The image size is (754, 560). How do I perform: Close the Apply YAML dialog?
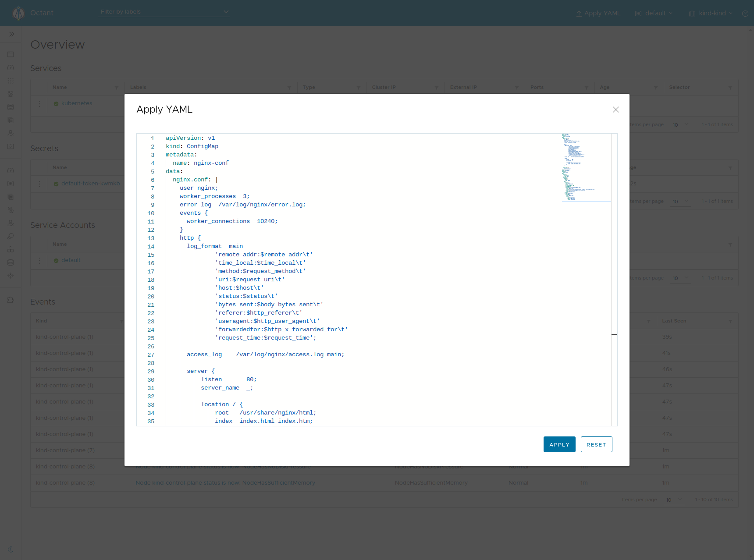[615, 110]
